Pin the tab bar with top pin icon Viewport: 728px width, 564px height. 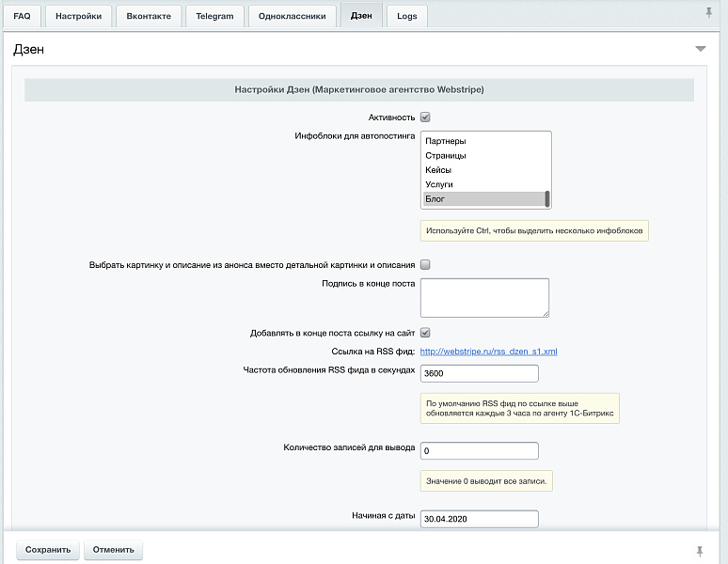(708, 13)
